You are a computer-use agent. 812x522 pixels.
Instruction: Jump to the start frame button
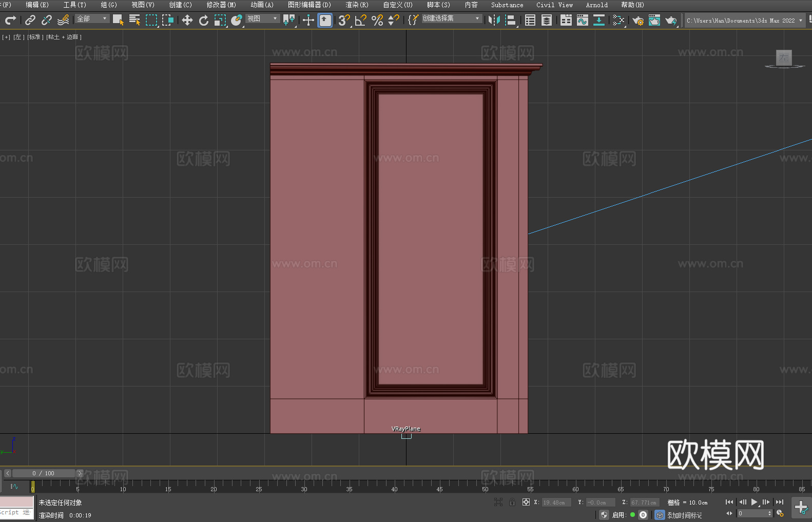click(x=729, y=502)
